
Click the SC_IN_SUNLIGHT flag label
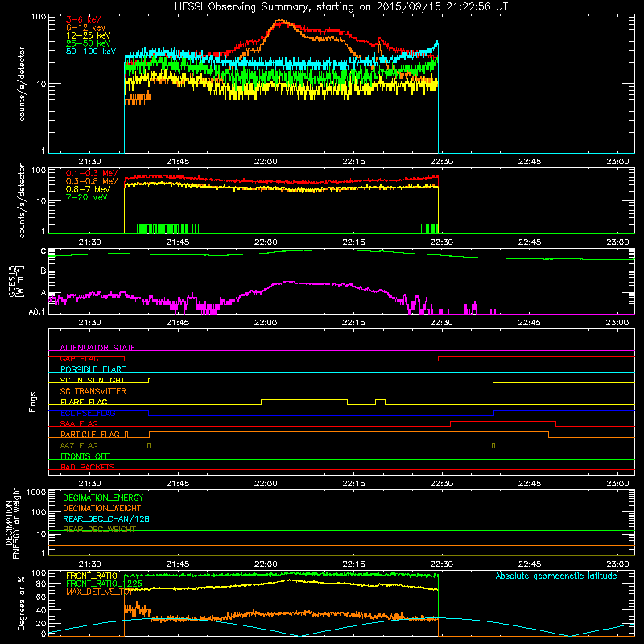tap(93, 380)
